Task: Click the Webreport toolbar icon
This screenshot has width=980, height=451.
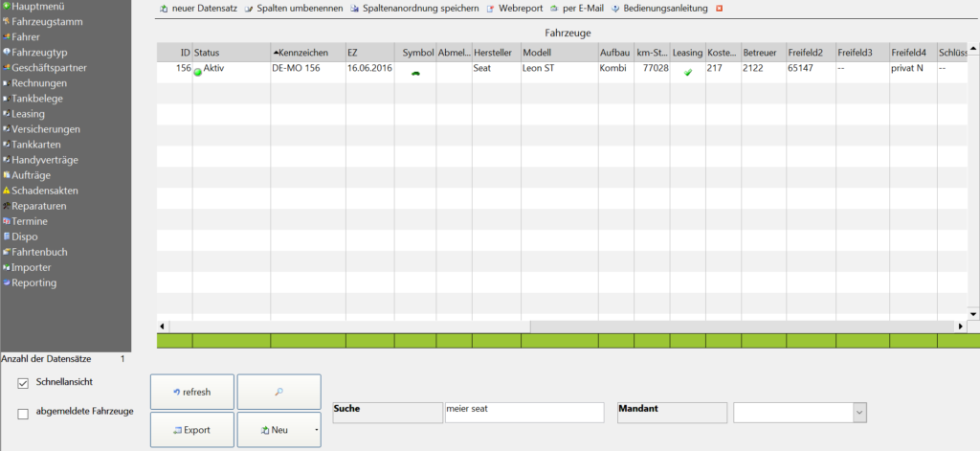Action: click(491, 10)
